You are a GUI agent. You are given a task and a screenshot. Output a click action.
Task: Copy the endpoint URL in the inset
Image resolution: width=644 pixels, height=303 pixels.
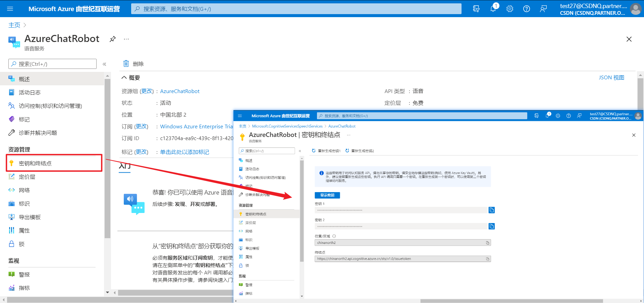tap(488, 259)
